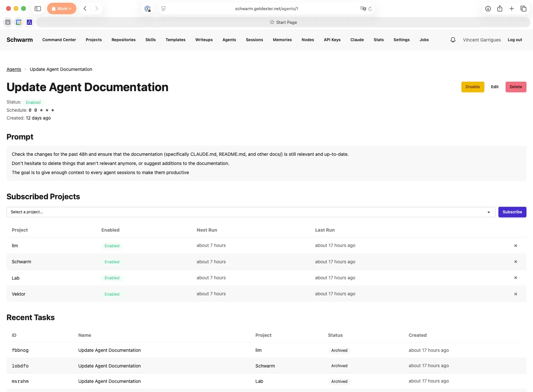The image size is (533, 392).
Task: Open the notifications bell
Action: [453, 40]
